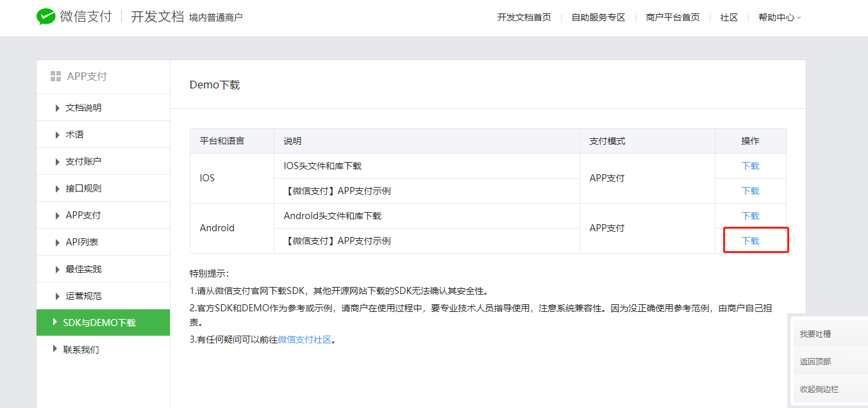Click the 说明 column header

(427, 141)
